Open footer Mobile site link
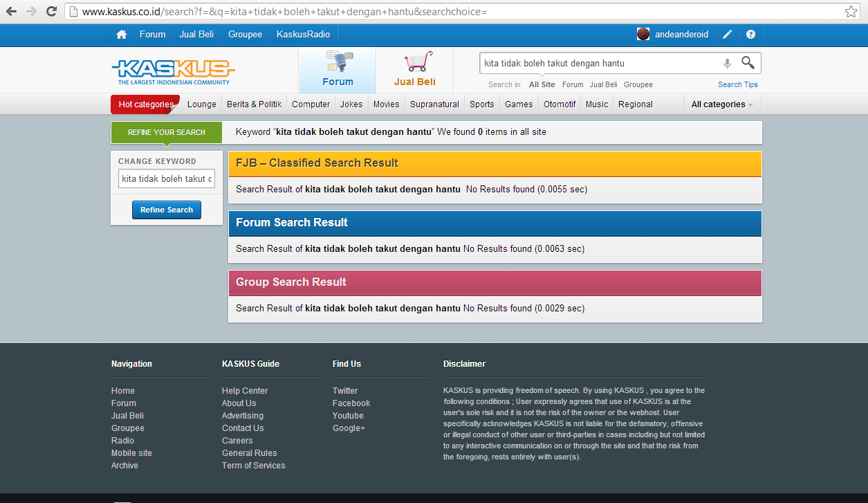Screen dimensions: 868x503 131,453
